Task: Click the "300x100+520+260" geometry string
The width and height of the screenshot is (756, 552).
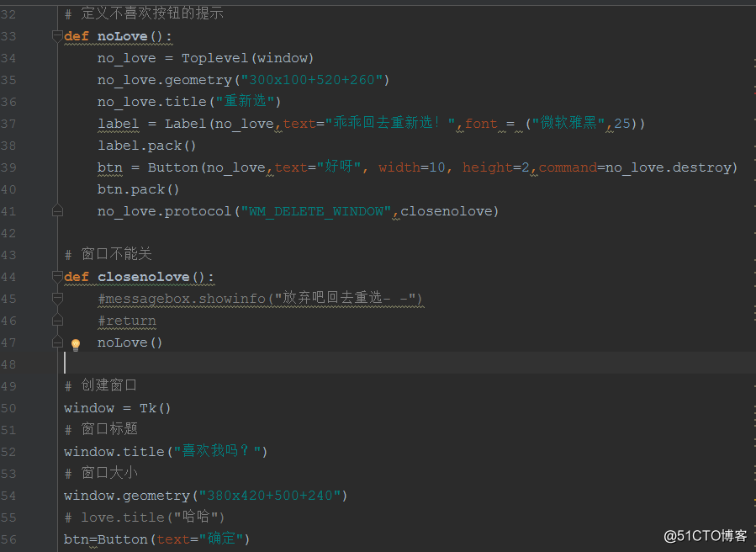Action: (311, 80)
